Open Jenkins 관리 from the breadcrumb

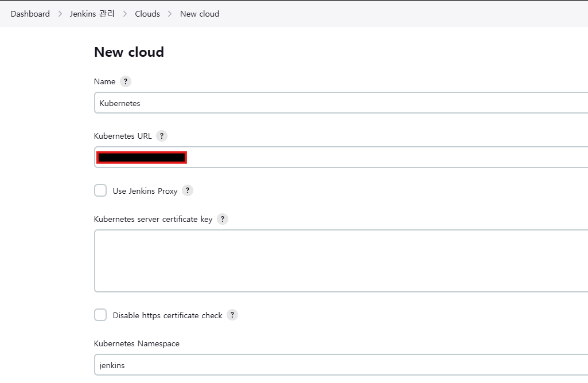pos(92,13)
